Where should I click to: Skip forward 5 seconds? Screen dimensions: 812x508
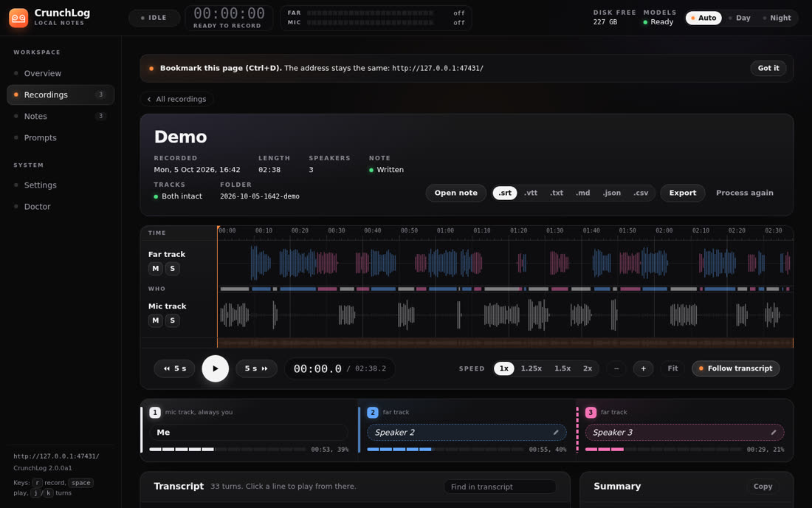[x=256, y=368]
